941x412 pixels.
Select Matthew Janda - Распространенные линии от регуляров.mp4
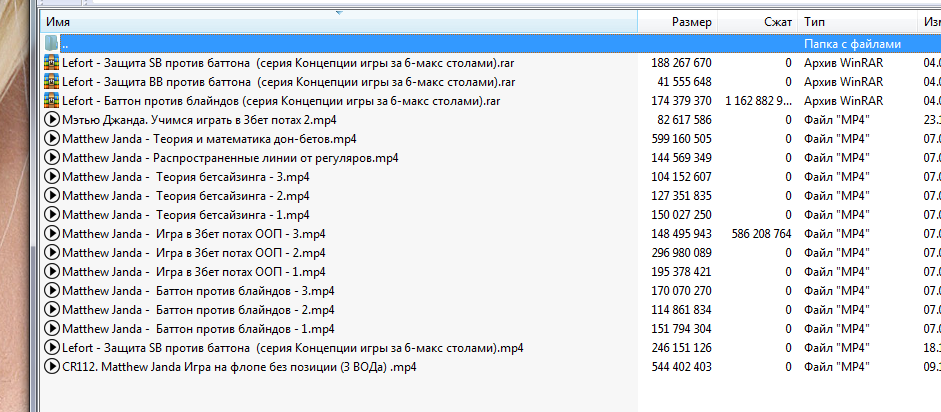[x=230, y=158]
